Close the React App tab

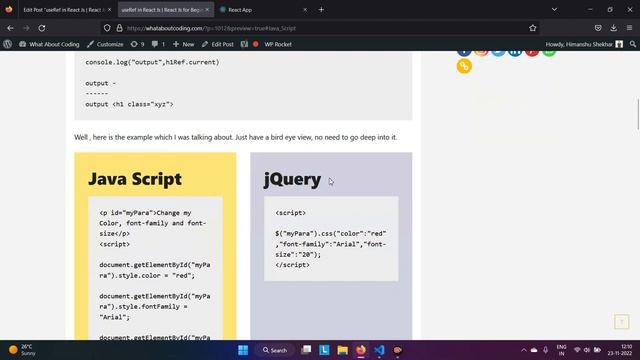tap(305, 10)
